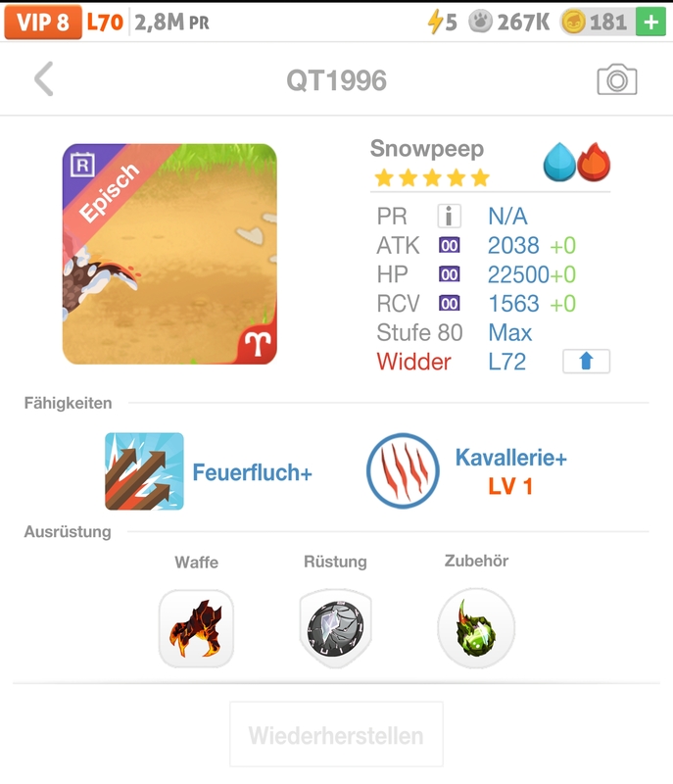Tap the energy lightning counter

[442, 22]
